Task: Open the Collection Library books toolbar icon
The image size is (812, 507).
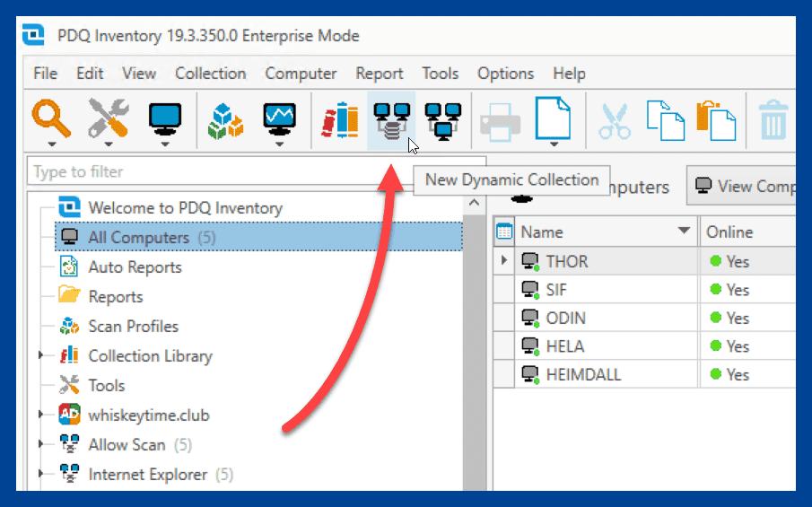Action: click(340, 120)
